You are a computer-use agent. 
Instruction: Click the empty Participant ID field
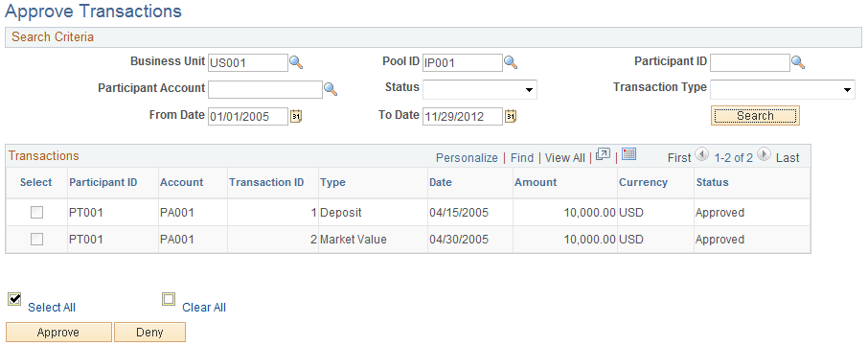[x=749, y=62]
